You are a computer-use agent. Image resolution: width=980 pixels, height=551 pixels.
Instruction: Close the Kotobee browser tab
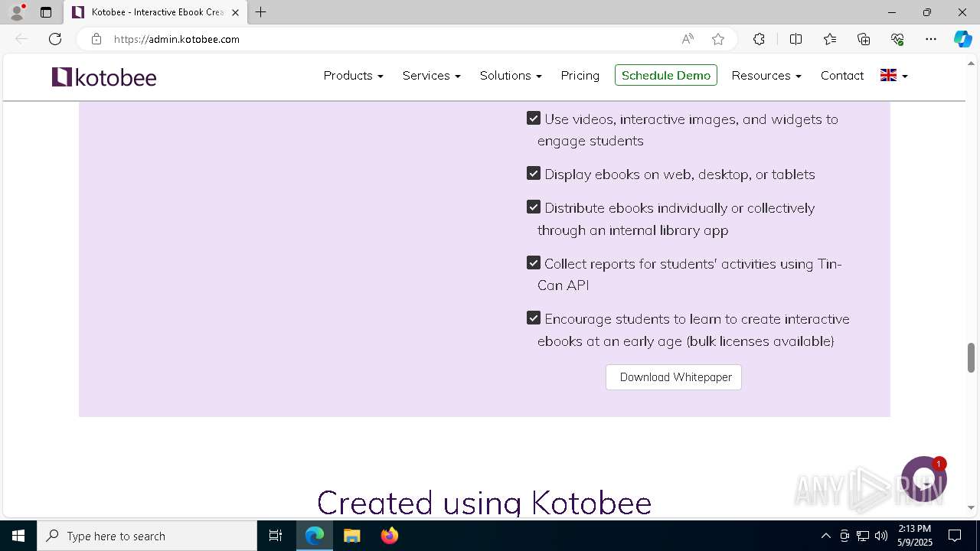pos(235,12)
